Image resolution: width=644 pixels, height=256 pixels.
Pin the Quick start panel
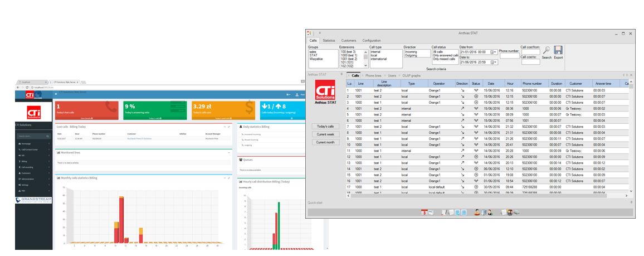632,202
